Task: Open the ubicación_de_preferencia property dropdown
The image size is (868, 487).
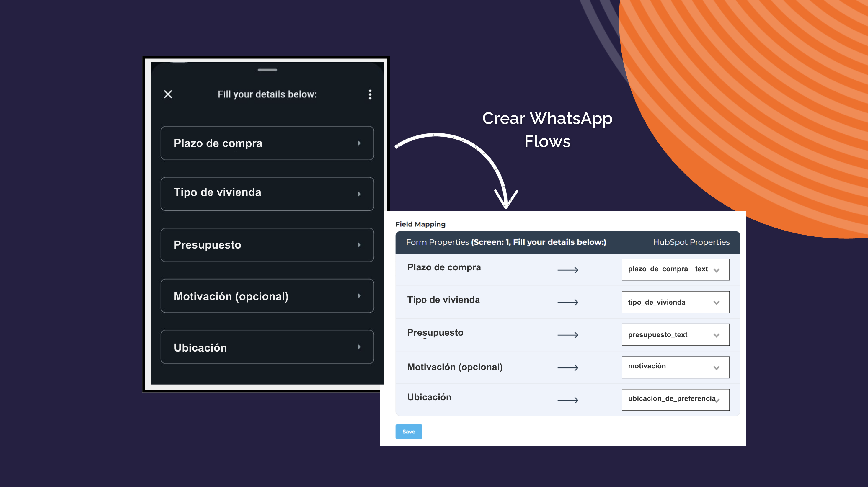Action: (x=675, y=400)
